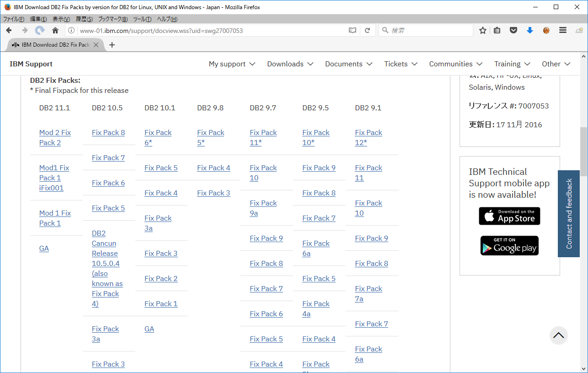Viewport: 588px width, 373px height.
Task: Open DB2 9.7 Fix Pack 9a link
Action: (x=263, y=208)
